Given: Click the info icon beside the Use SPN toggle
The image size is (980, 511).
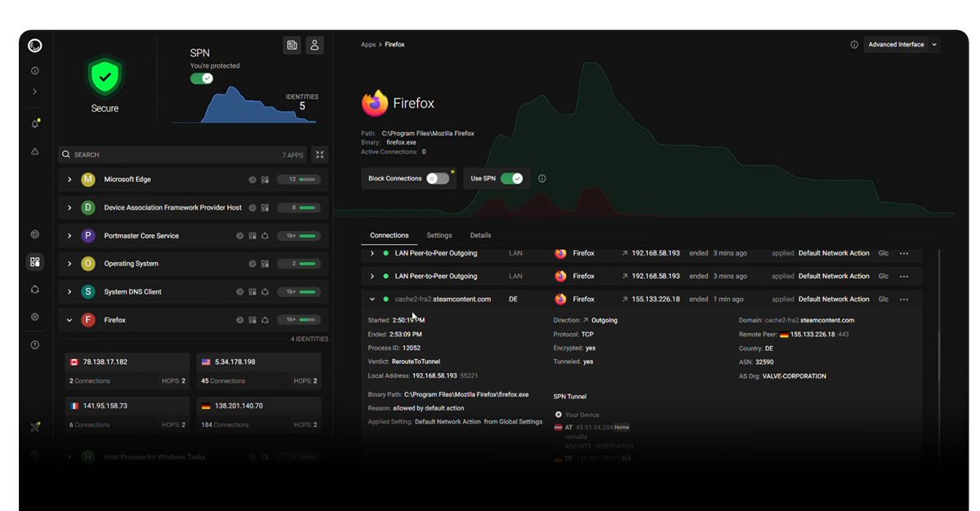Looking at the screenshot, I should 541,179.
